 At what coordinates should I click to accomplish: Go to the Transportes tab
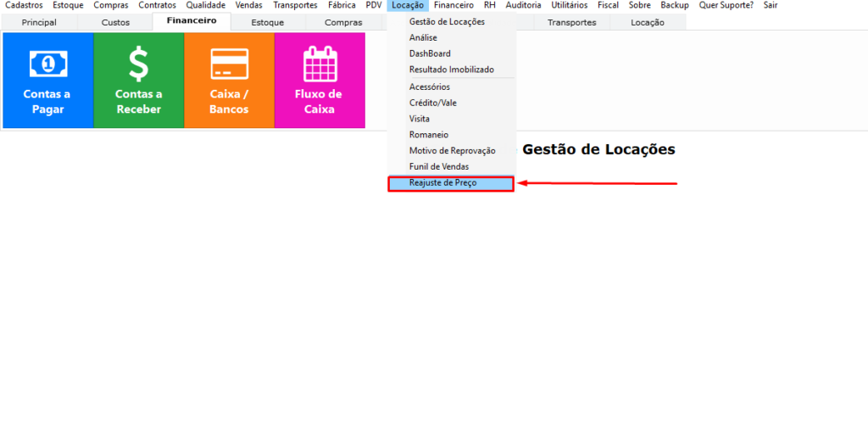[571, 22]
